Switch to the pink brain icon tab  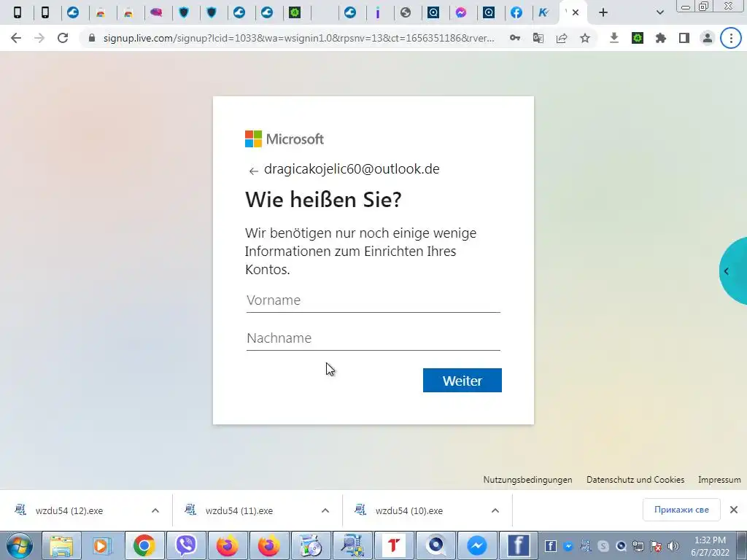click(156, 13)
